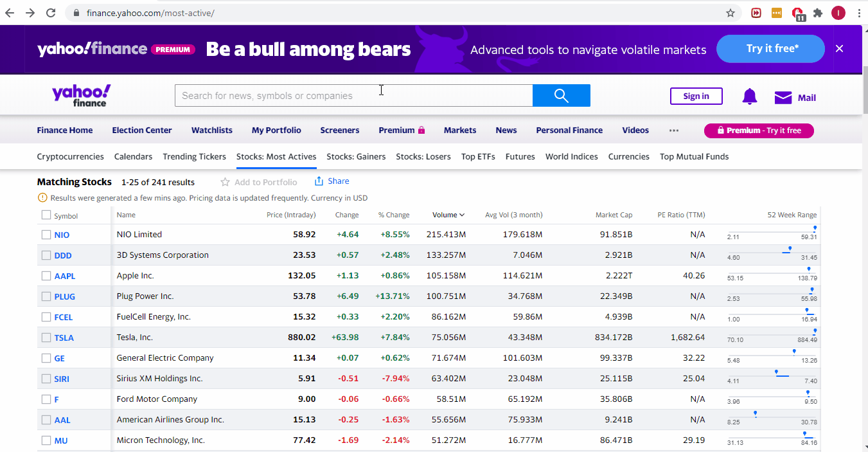Switch to Top ETFs tab
868x452 pixels.
coord(478,157)
